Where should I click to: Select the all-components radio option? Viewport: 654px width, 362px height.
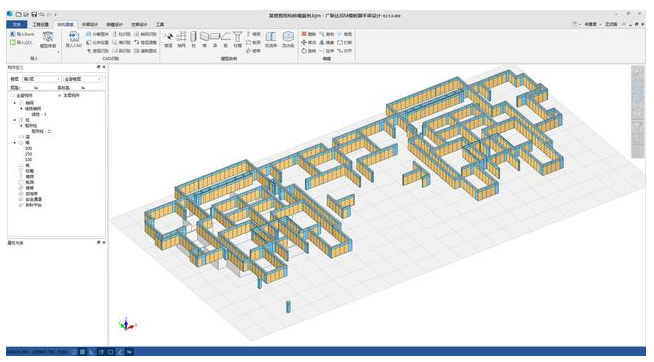(x=13, y=96)
